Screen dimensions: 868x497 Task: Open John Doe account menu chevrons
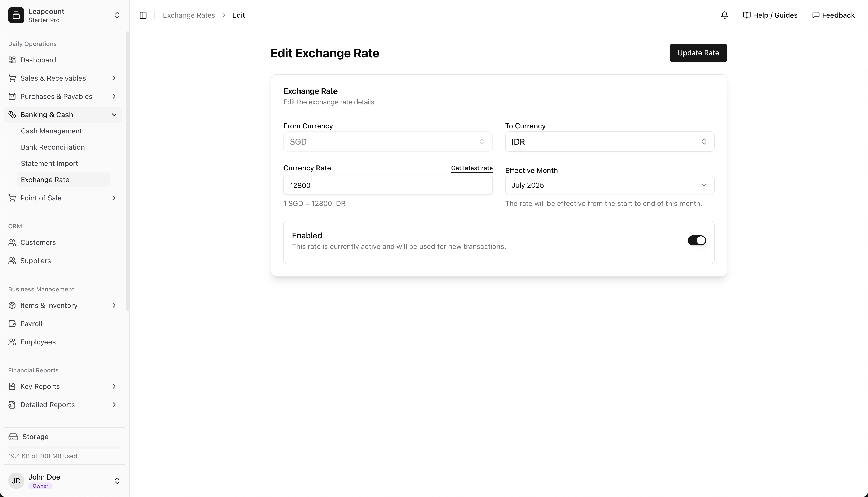tap(117, 481)
